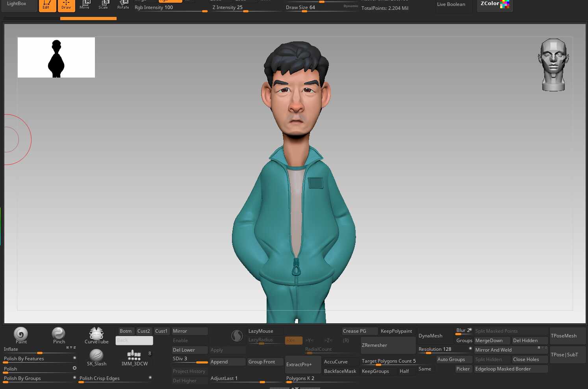
Task: Toggle the X symmetry axis button
Action: point(293,341)
